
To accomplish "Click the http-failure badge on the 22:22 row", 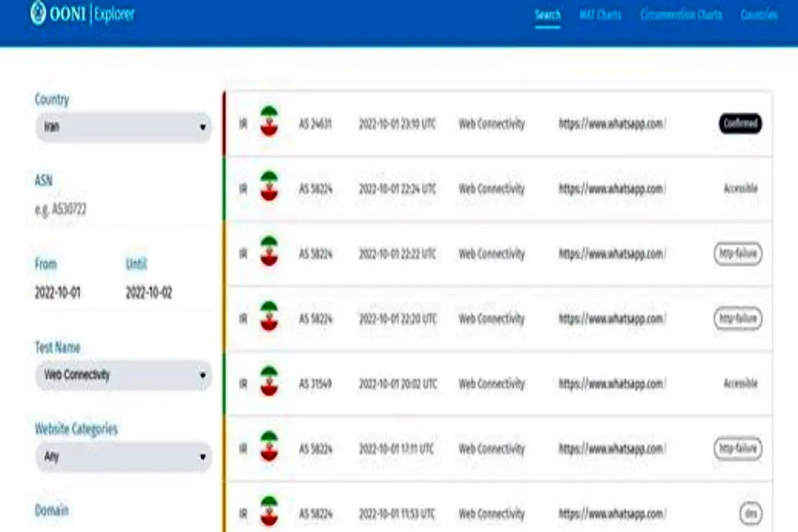I will point(738,253).
